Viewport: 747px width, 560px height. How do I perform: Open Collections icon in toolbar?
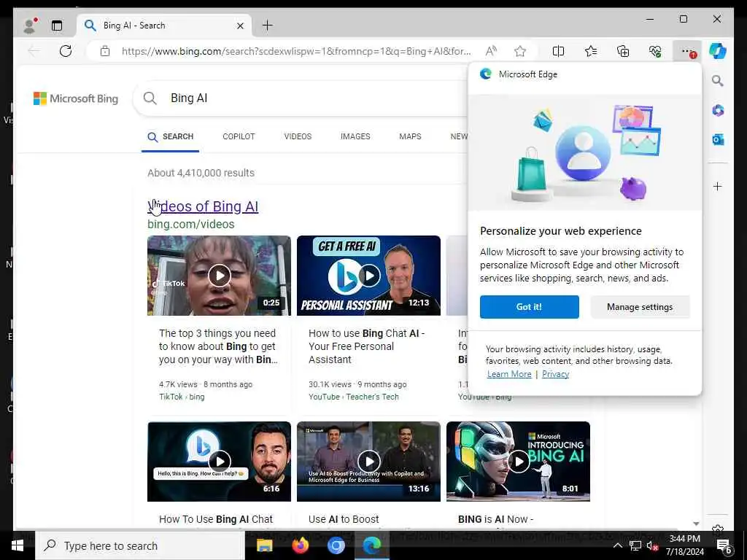(x=623, y=51)
